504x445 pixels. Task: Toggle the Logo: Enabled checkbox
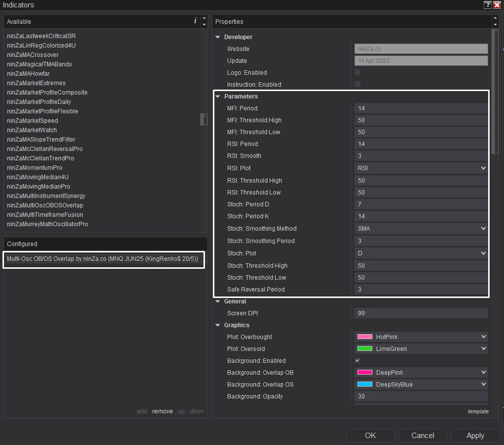tap(357, 72)
